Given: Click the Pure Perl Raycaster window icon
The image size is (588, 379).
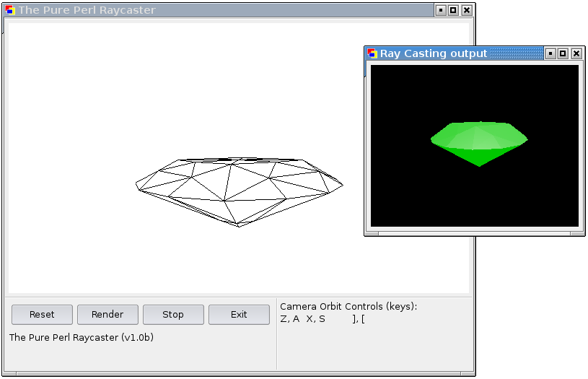Looking at the screenshot, I should point(10,10).
